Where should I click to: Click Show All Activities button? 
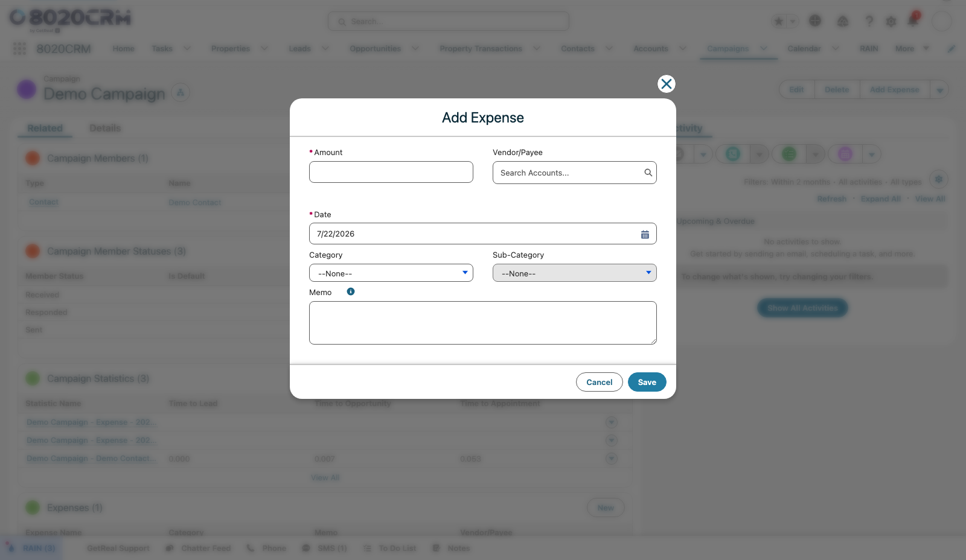[802, 308]
